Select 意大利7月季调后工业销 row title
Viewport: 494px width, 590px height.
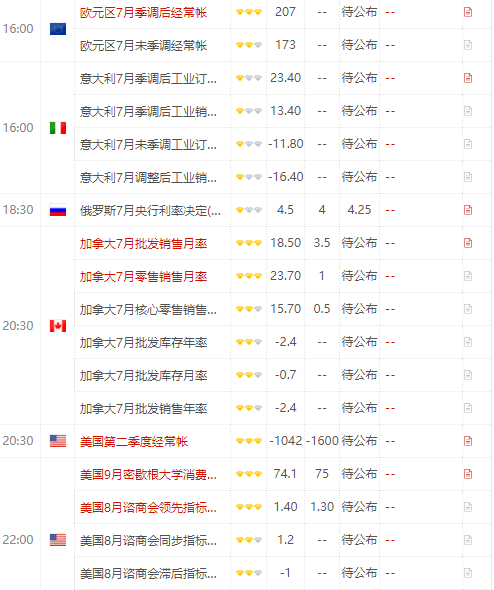[148, 112]
